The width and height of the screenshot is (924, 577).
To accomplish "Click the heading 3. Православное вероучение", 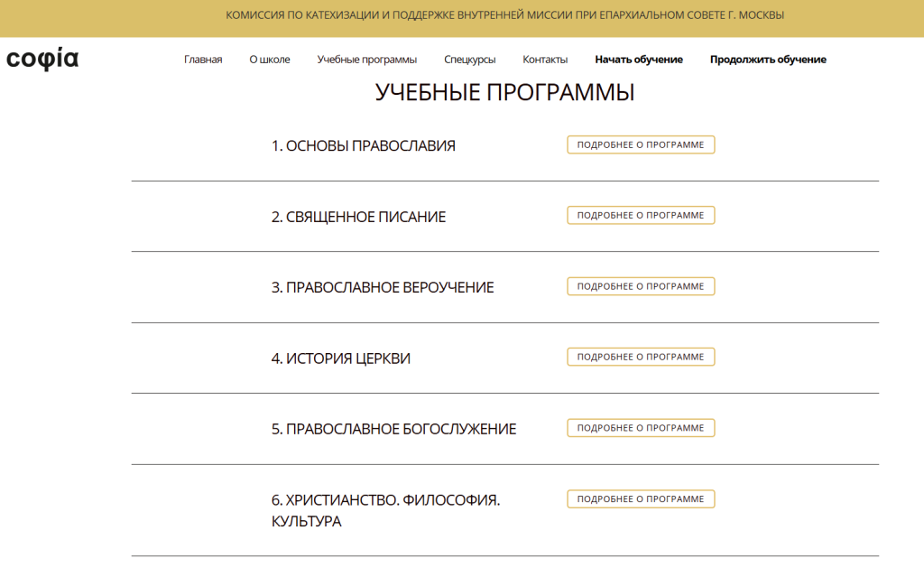I will point(383,288).
